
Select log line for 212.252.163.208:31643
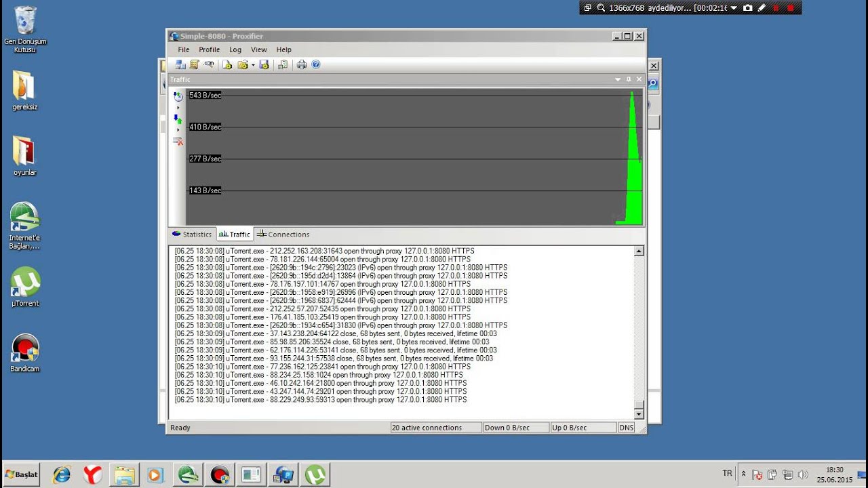pyautogui.click(x=324, y=251)
